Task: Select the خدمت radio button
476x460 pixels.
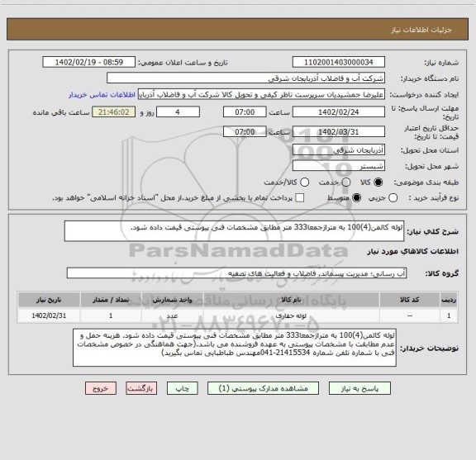Action: [346, 182]
